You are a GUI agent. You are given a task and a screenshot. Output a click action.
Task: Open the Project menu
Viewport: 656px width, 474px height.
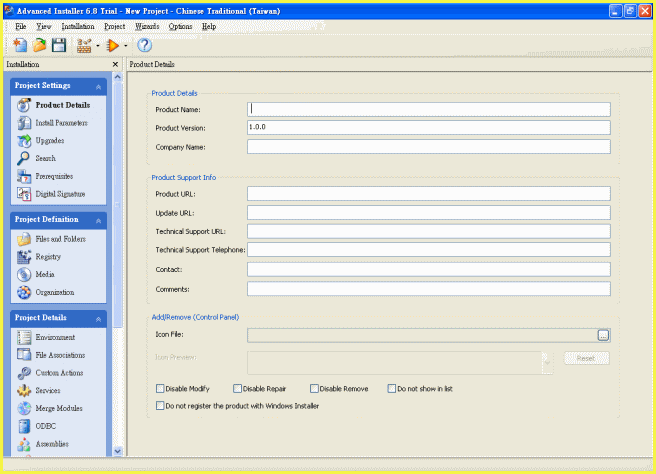coord(115,26)
